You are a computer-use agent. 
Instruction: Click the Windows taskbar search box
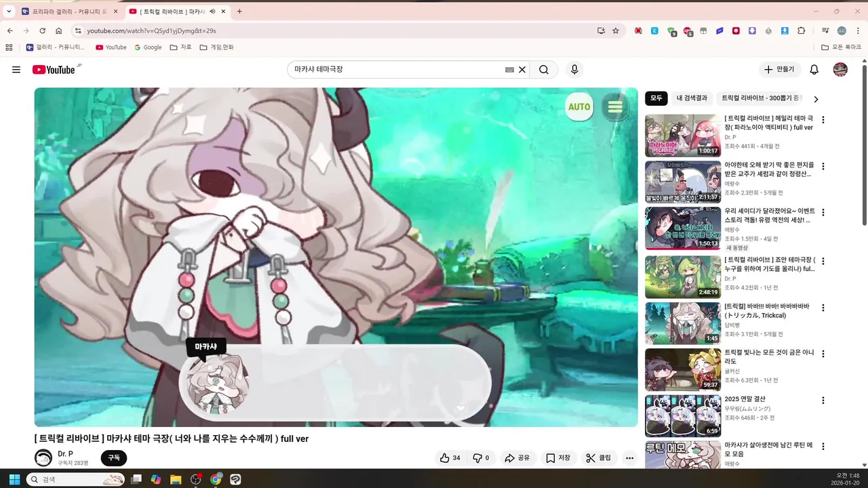click(75, 479)
